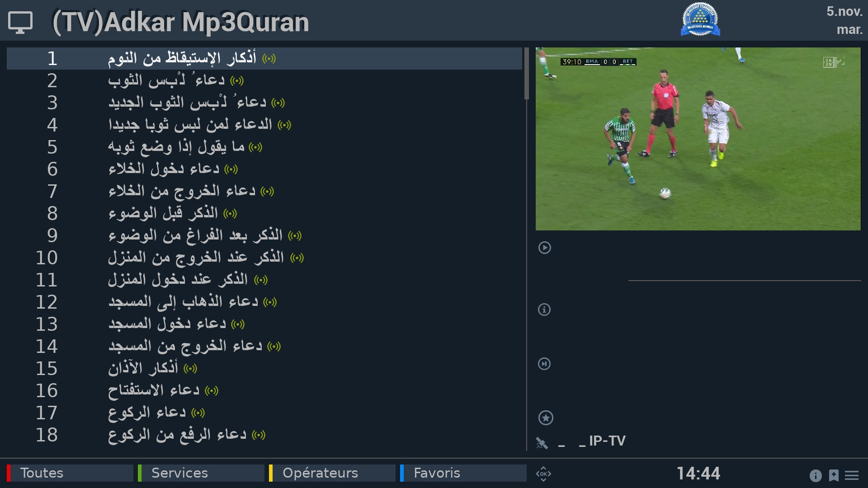Click the star favorite circle icon
Image resolution: width=868 pixels, height=488 pixels.
pos(546,418)
